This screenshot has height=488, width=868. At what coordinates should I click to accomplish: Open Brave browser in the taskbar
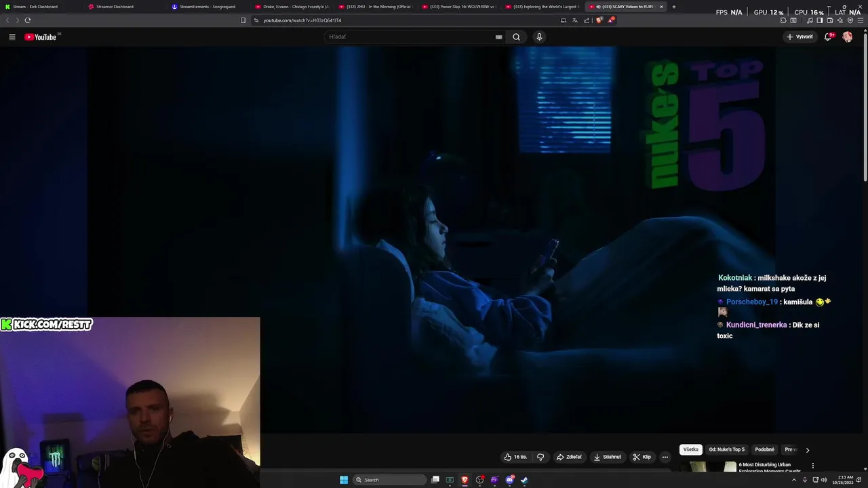(465, 480)
